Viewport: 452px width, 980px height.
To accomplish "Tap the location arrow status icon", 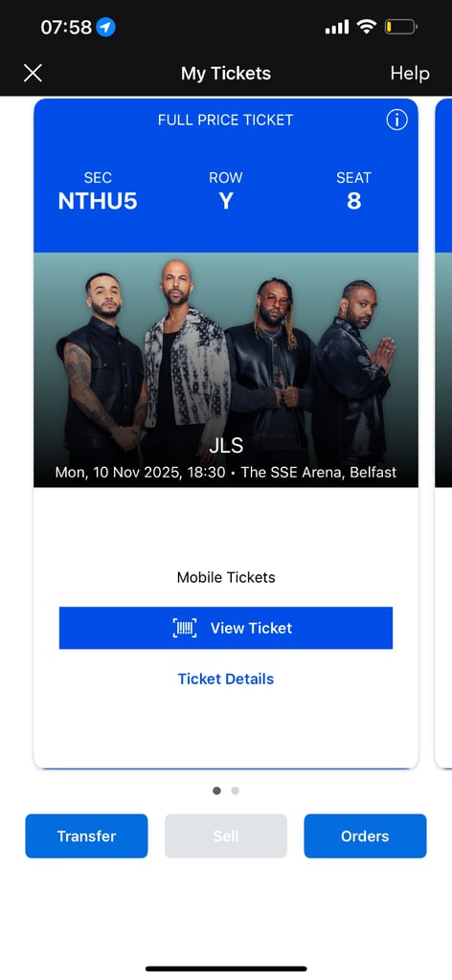I will pyautogui.click(x=105, y=27).
